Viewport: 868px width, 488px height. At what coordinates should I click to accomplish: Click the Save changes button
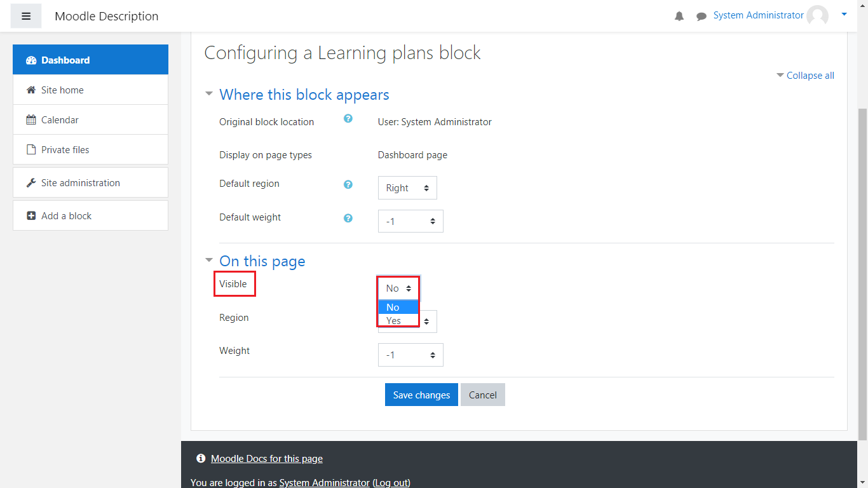pyautogui.click(x=421, y=395)
